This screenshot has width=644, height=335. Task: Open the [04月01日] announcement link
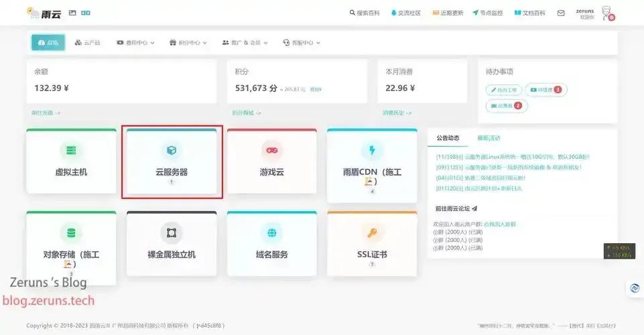tap(480, 178)
